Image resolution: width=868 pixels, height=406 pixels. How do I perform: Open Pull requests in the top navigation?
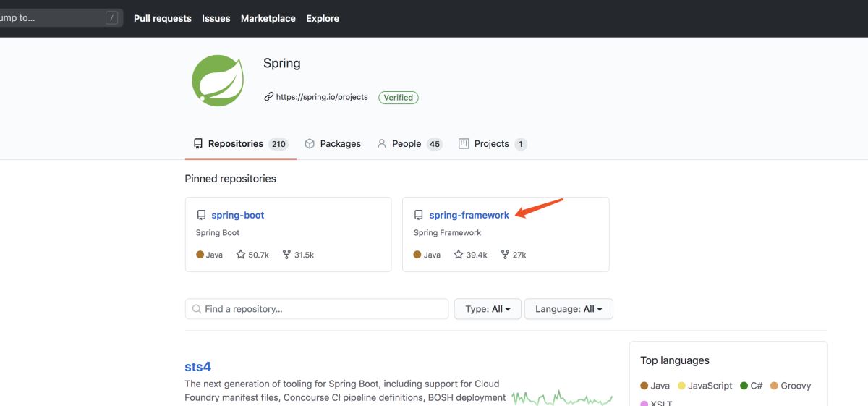[x=163, y=18]
